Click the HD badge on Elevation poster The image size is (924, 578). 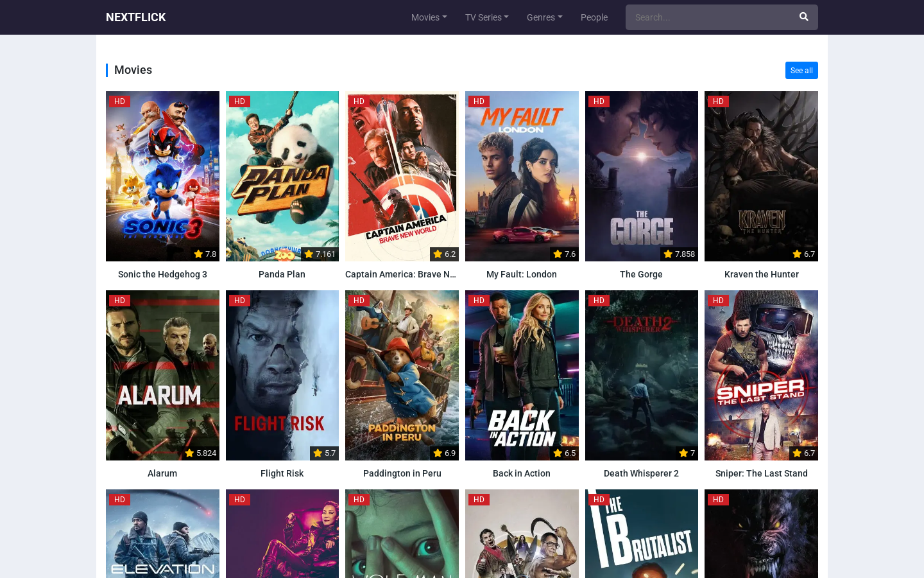119,500
